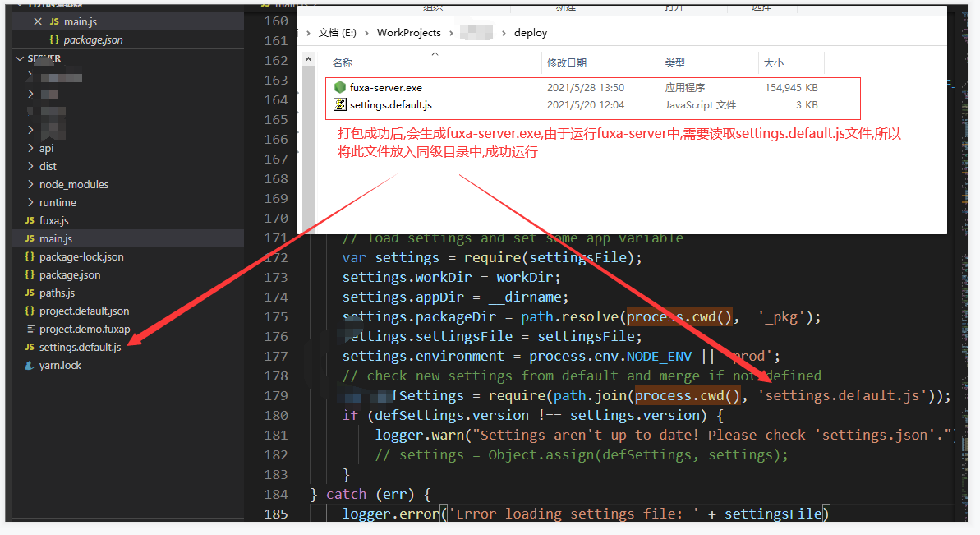Image resolution: width=980 pixels, height=535 pixels.
Task: Click line number 173 in the editor gutter
Action: tap(276, 277)
